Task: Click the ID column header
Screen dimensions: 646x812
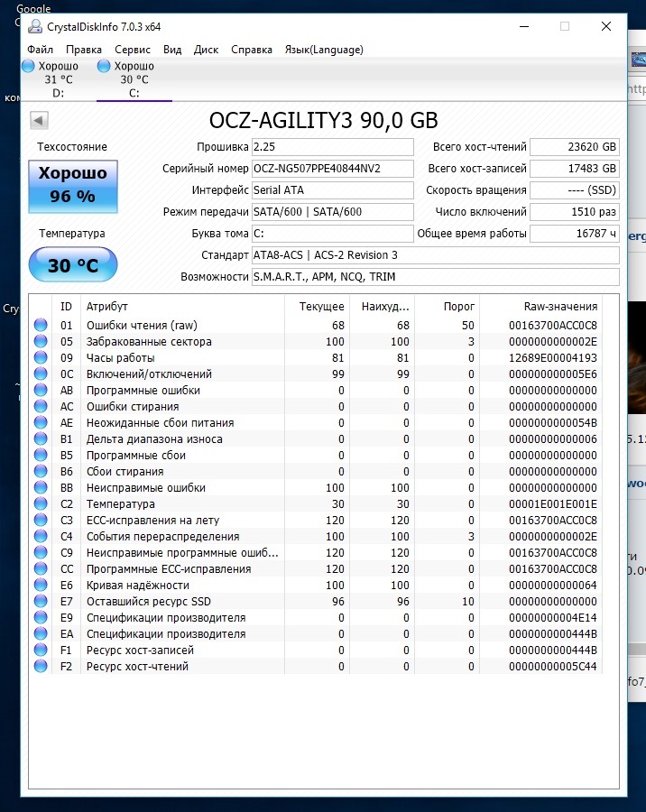Action: click(x=66, y=306)
